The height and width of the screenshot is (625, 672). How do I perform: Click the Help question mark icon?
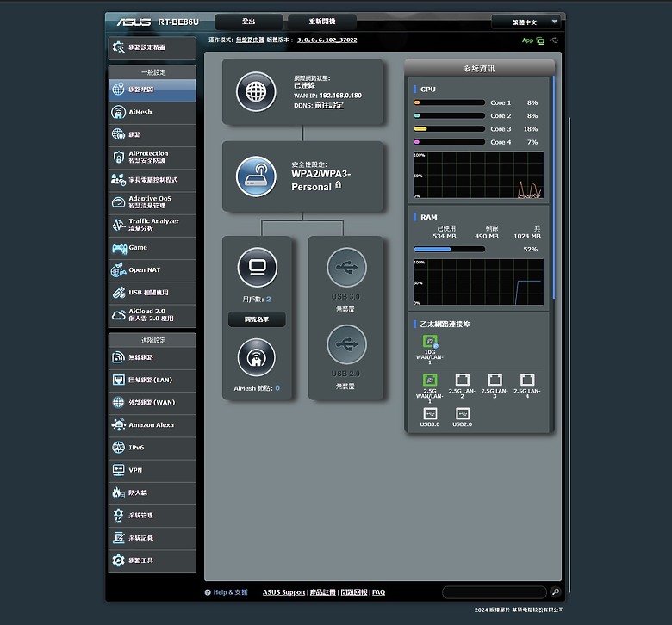(208, 592)
